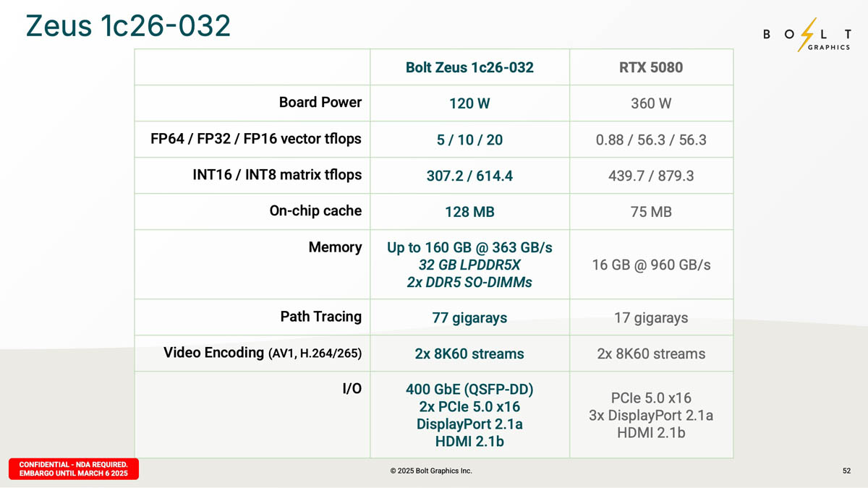The width and height of the screenshot is (868, 488).
Task: Click RTX 5080 'PCIe 5.0 x16' line
Action: click(x=651, y=398)
